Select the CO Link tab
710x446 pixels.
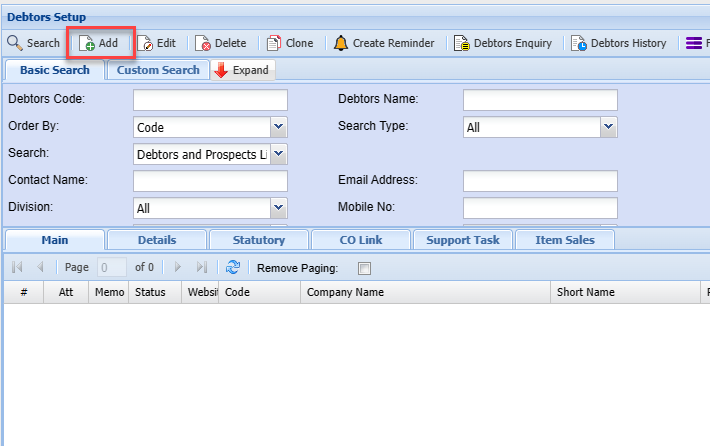(361, 240)
